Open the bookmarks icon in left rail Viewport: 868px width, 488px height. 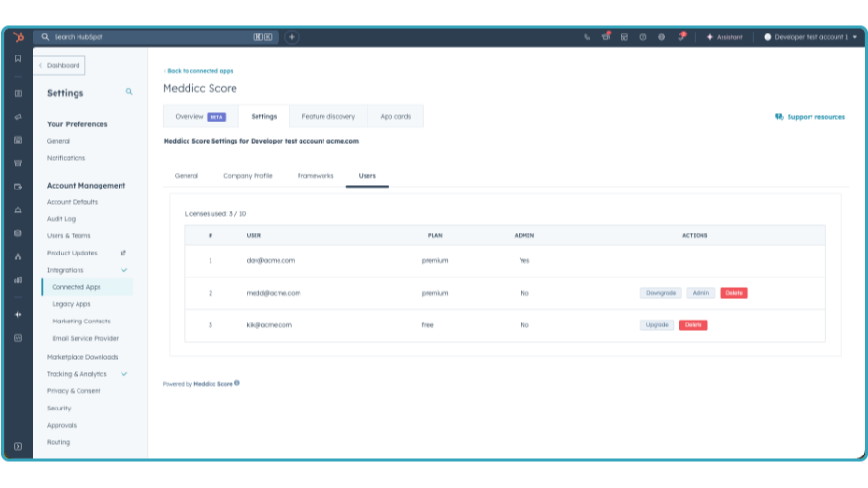[x=18, y=59]
